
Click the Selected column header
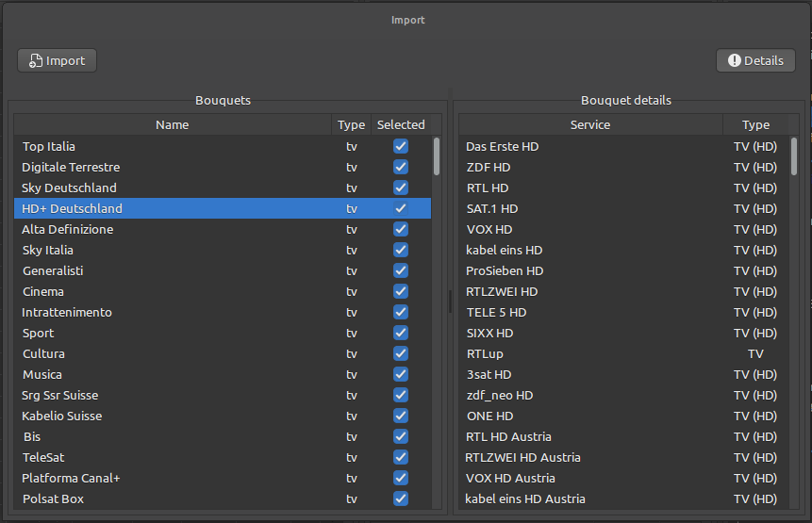[x=401, y=124]
